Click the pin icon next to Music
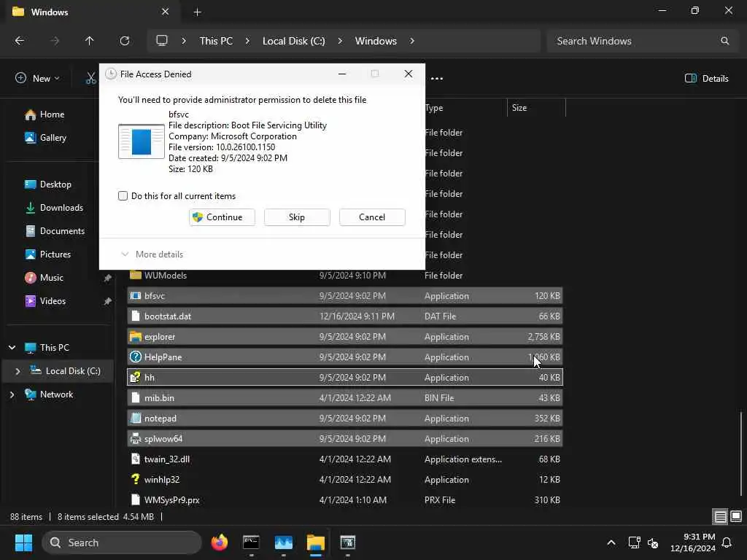Screen dimensions: 747x560 tap(108, 278)
